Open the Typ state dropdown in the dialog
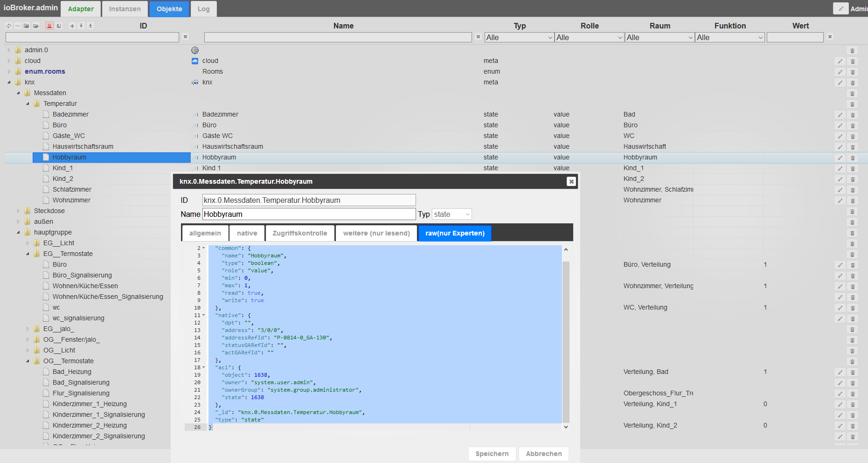Image resolution: width=868 pixels, height=463 pixels. [452, 214]
